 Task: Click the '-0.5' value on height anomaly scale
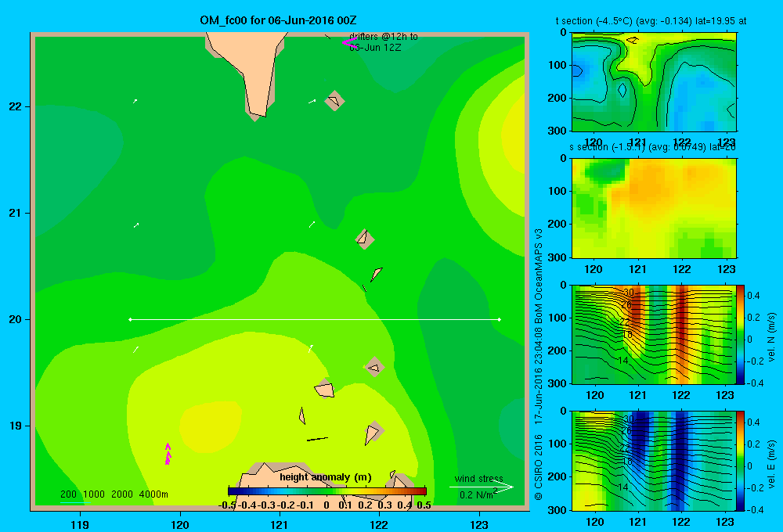227,505
